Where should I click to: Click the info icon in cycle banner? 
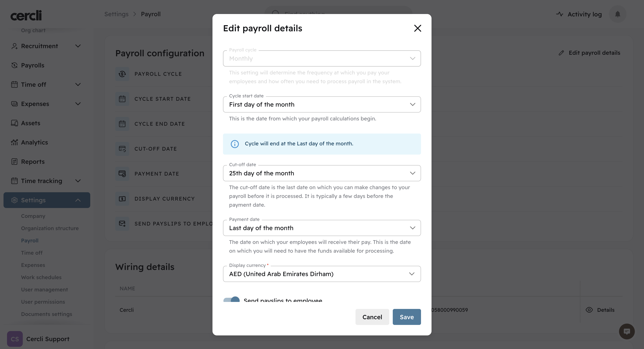(x=235, y=144)
